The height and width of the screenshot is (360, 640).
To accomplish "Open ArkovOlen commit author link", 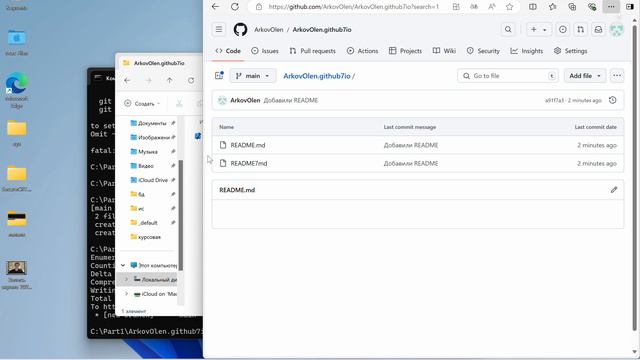I will click(245, 100).
